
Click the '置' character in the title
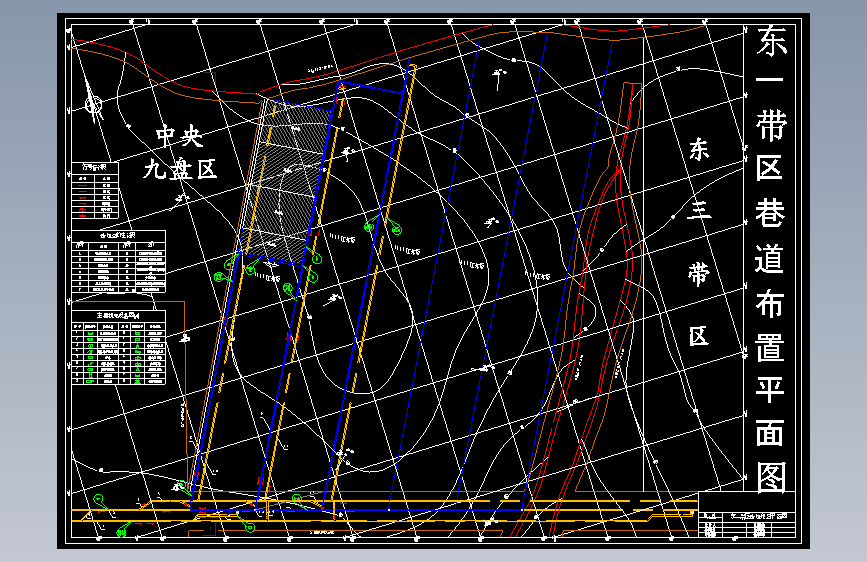(x=770, y=346)
